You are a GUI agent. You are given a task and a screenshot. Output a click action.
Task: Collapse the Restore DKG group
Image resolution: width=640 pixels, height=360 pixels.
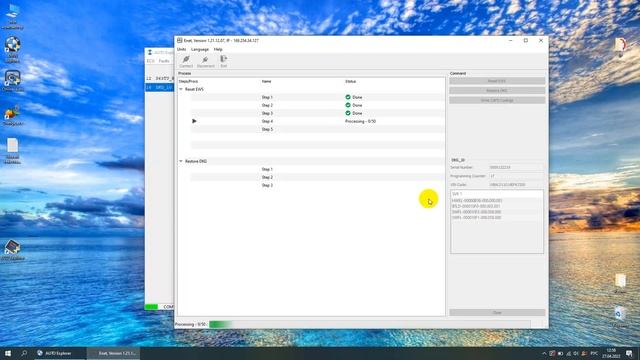(x=181, y=161)
